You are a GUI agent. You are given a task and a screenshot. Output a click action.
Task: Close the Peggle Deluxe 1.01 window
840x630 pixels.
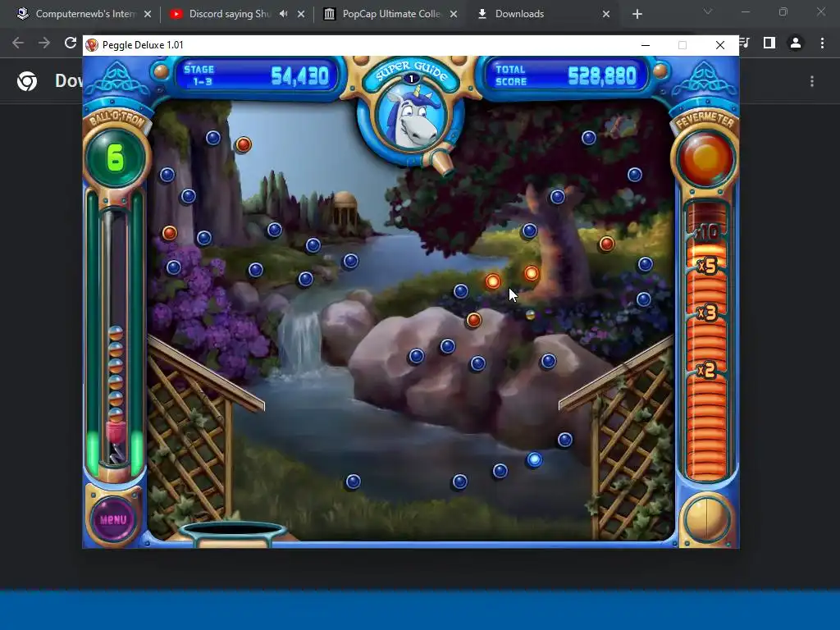tap(720, 46)
